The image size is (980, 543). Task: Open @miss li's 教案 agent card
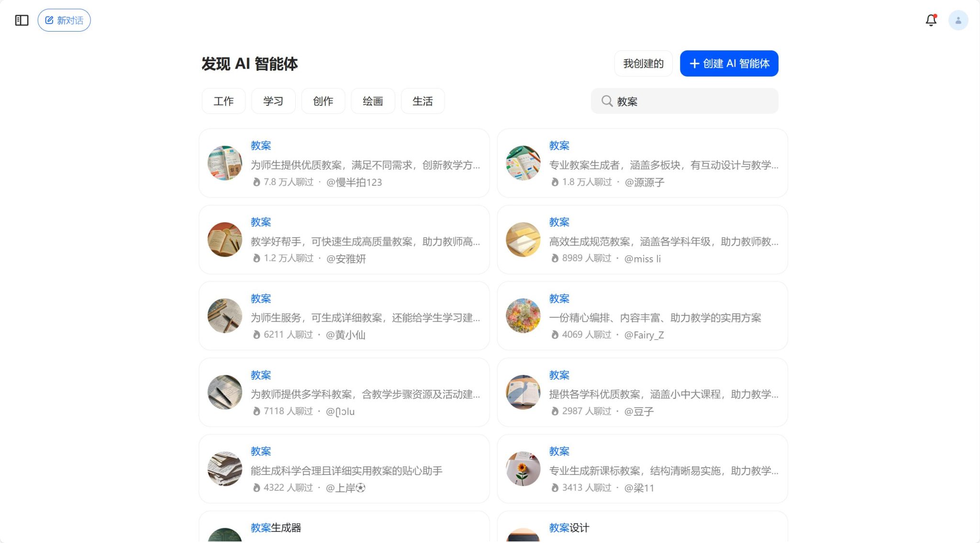click(642, 239)
